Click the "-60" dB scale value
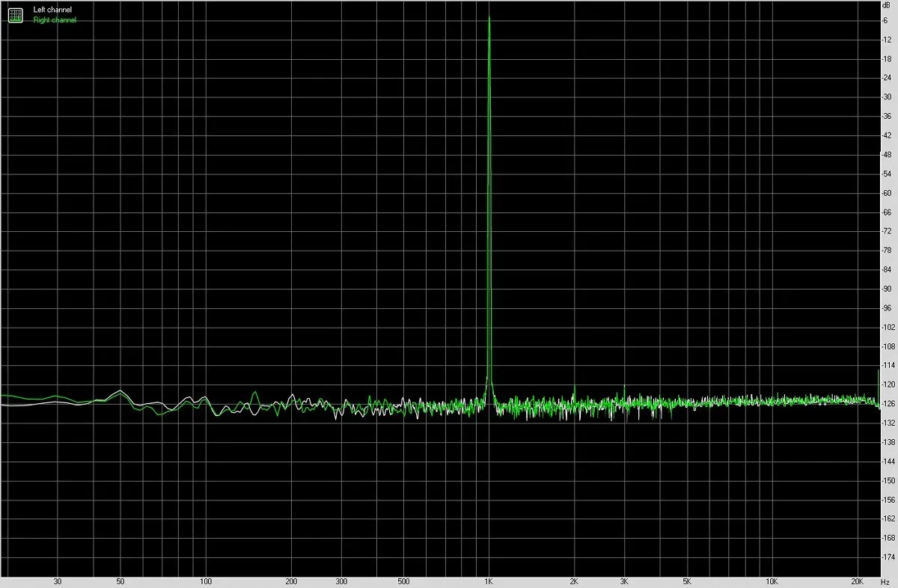This screenshot has width=898, height=588. pyautogui.click(x=888, y=193)
